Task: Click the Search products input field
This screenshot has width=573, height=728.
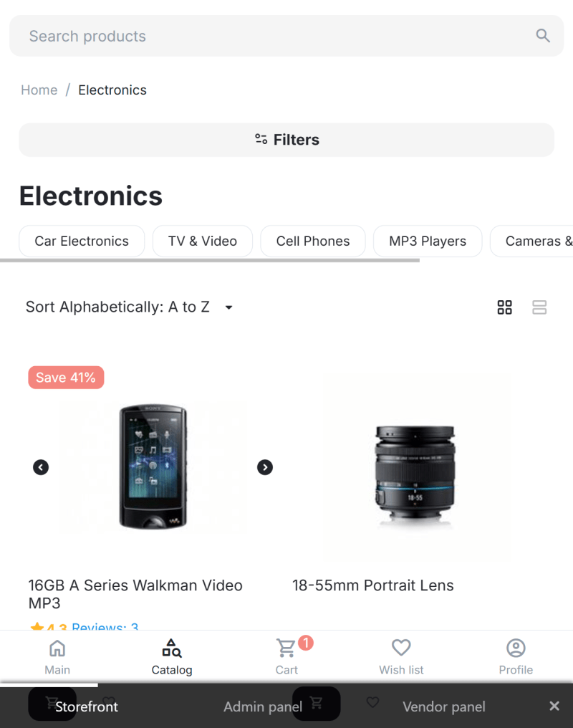Action: [272, 36]
